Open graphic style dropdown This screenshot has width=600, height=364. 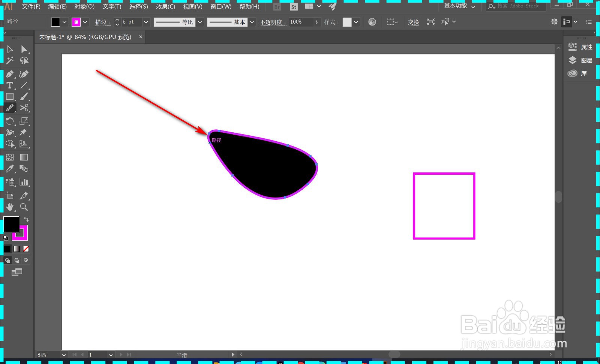point(356,22)
